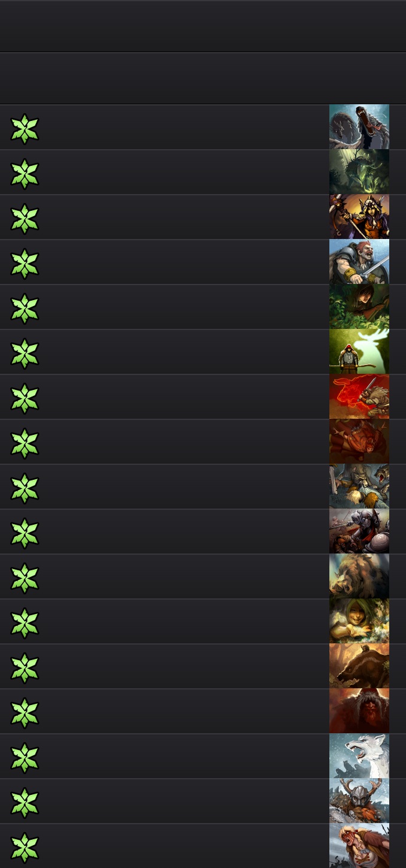Click leaf icon in the red-bearded swordsman row

(x=25, y=264)
